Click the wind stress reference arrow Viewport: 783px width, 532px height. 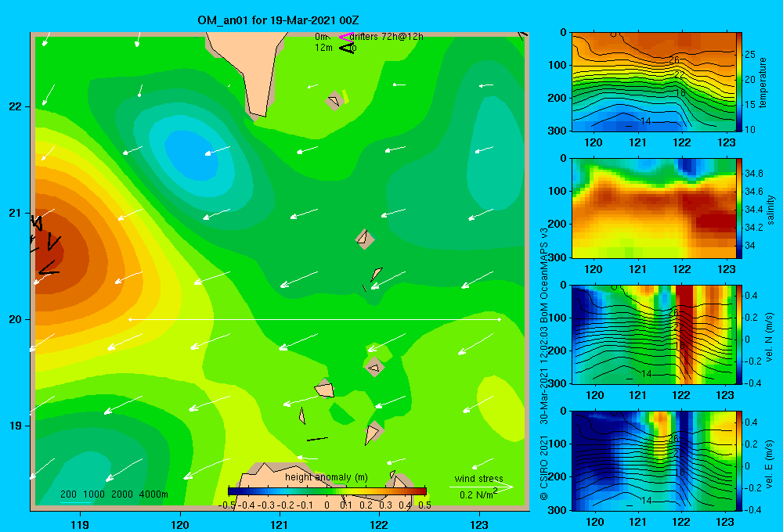pos(481,487)
